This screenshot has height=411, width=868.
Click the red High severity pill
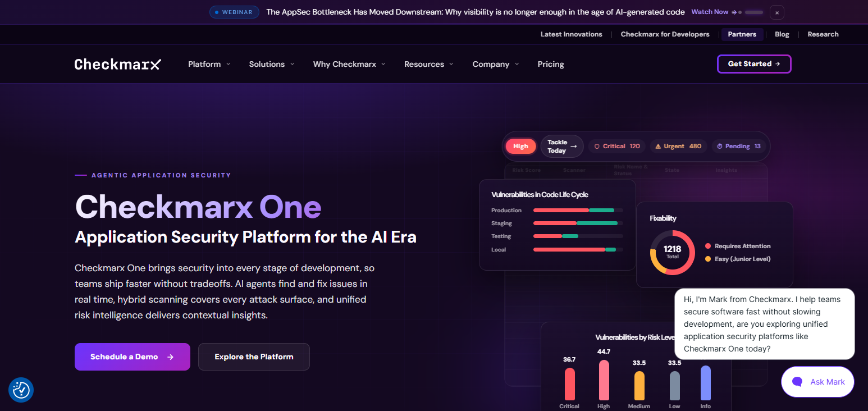[x=521, y=147]
